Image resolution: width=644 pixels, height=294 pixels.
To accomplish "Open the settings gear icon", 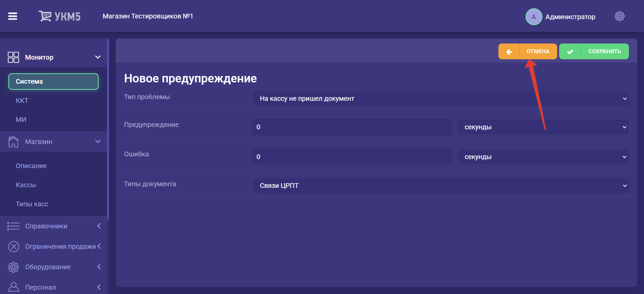I will [620, 16].
